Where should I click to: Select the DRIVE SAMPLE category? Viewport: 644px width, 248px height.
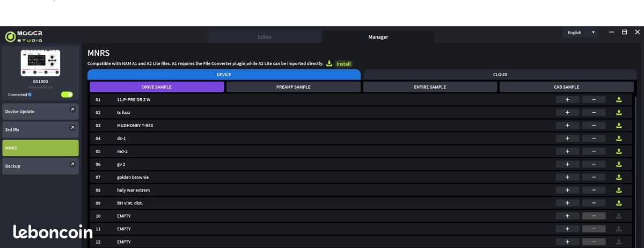[x=157, y=87]
